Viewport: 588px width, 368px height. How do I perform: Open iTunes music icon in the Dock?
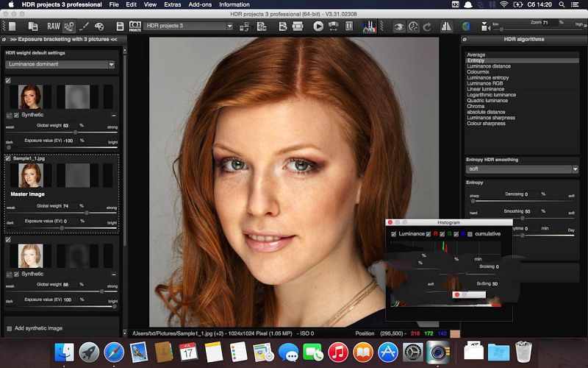click(337, 352)
